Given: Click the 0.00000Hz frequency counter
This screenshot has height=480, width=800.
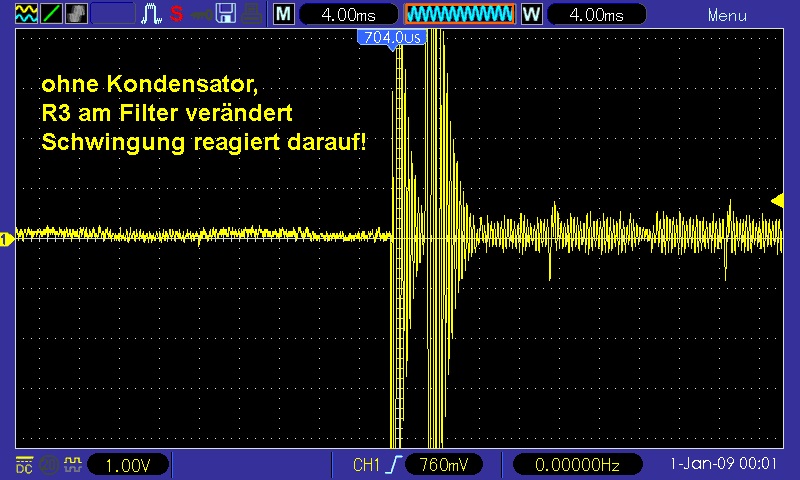Looking at the screenshot, I should pyautogui.click(x=577, y=465).
